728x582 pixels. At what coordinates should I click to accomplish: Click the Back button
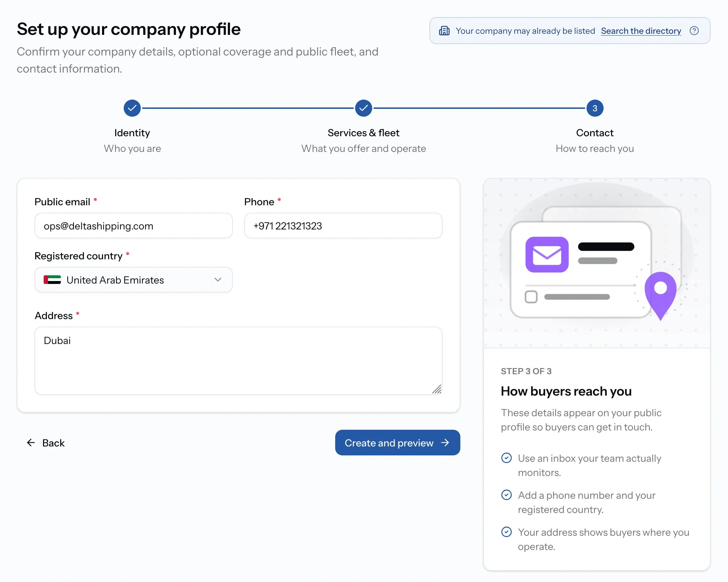pos(46,443)
